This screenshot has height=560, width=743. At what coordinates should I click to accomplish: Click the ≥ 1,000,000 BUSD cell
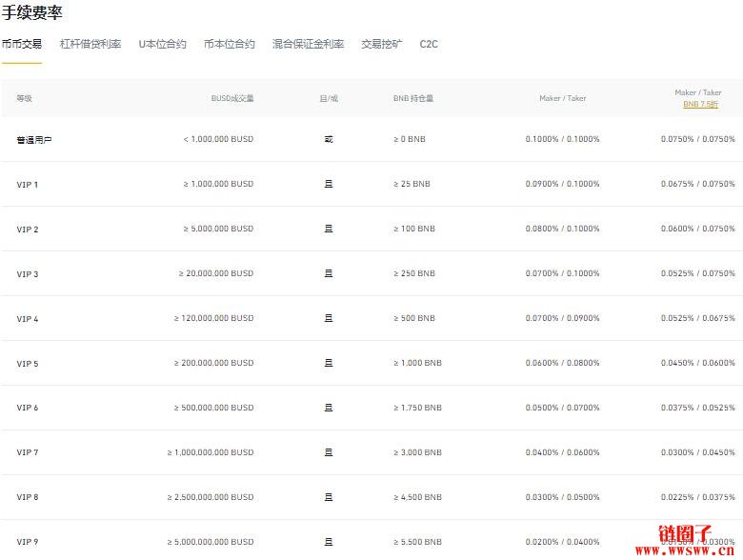coord(218,184)
